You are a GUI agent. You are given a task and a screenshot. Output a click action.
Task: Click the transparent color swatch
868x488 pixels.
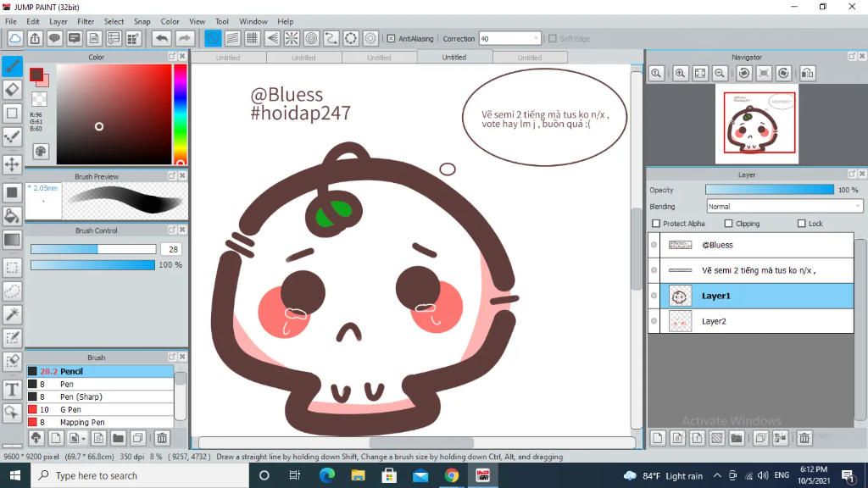[39, 99]
